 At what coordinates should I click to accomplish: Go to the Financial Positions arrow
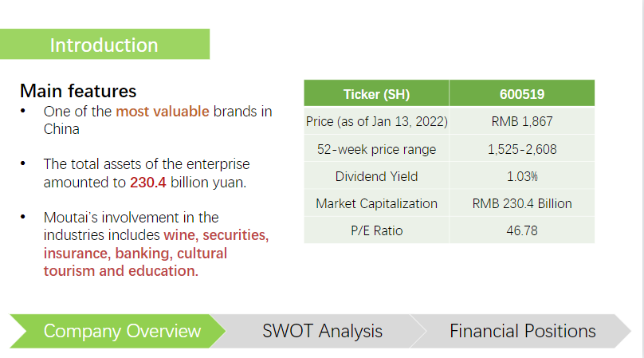(x=522, y=331)
